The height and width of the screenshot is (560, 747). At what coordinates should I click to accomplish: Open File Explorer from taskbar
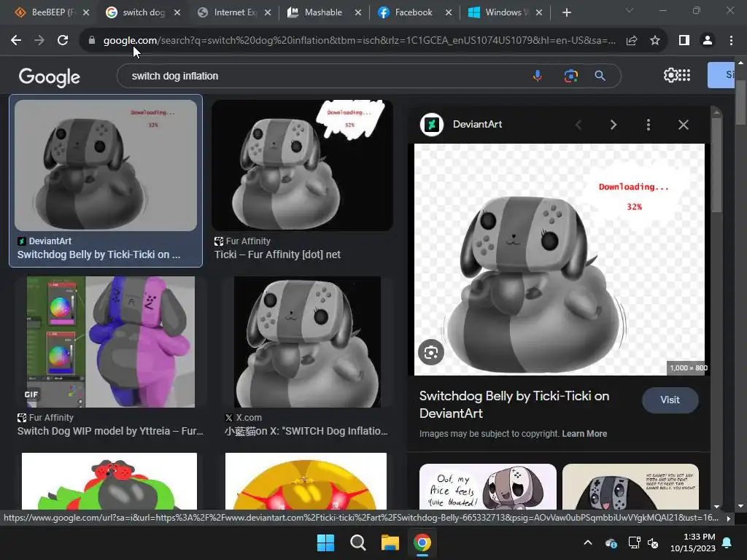coord(390,542)
